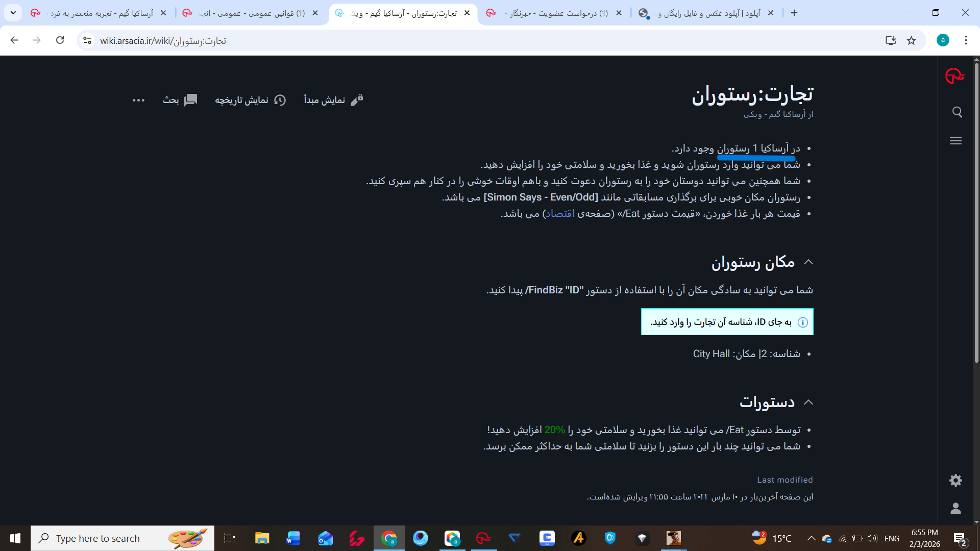Open the user account icon in sidebar

click(955, 509)
